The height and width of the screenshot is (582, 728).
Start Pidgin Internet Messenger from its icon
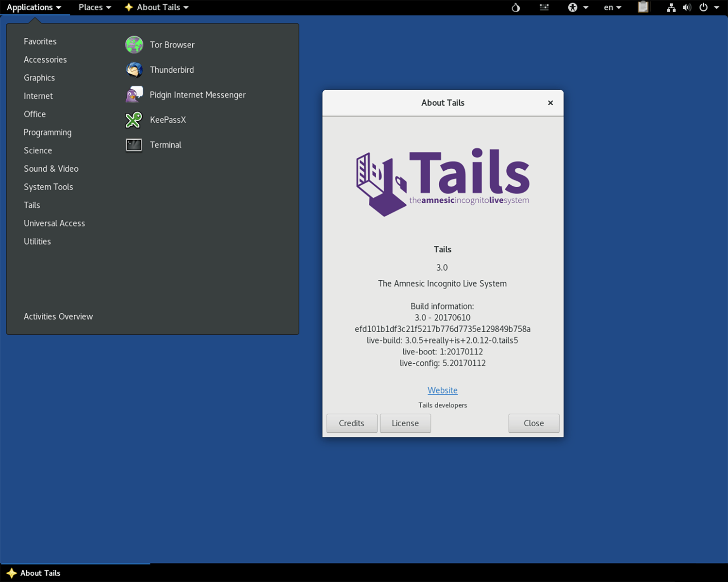134,95
